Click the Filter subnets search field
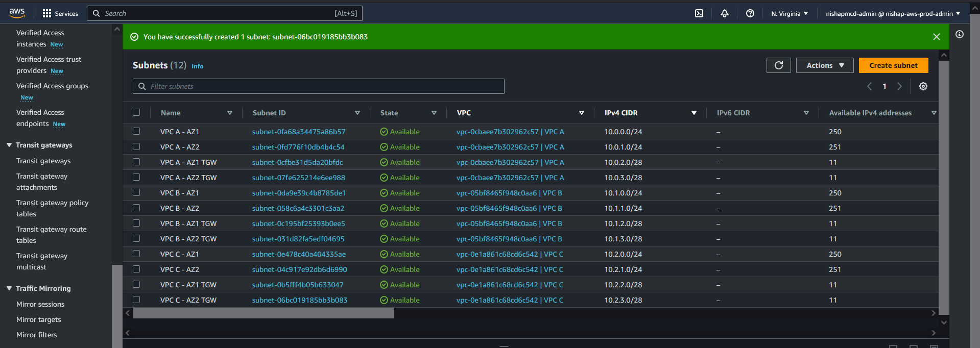This screenshot has width=980, height=348. coord(318,86)
